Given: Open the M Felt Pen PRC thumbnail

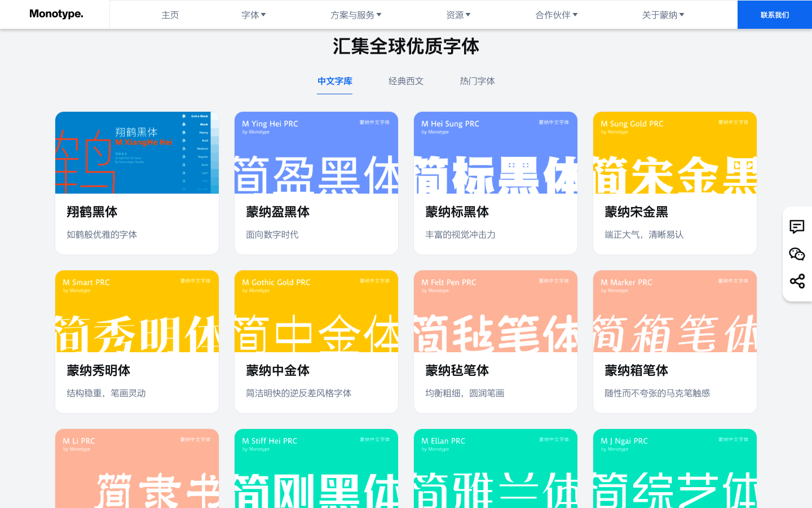Looking at the screenshot, I should click(496, 312).
